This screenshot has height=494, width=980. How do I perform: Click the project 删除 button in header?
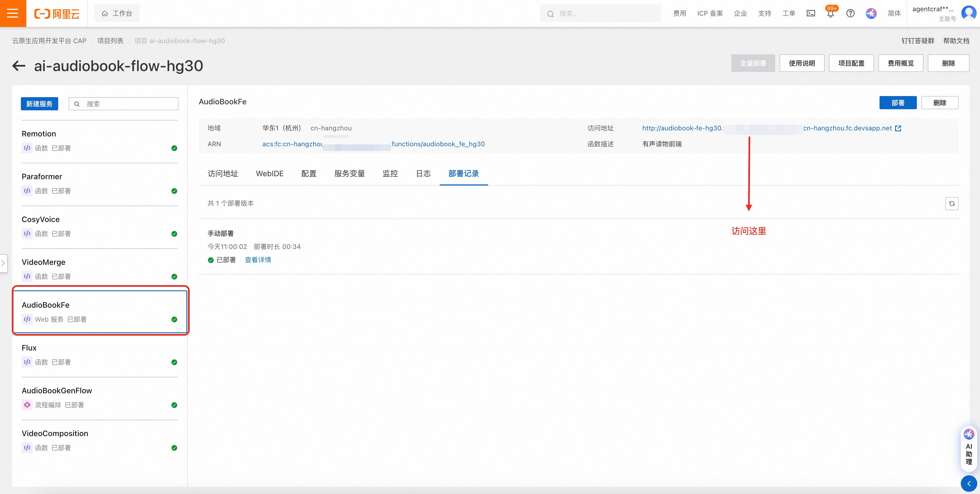pyautogui.click(x=948, y=63)
